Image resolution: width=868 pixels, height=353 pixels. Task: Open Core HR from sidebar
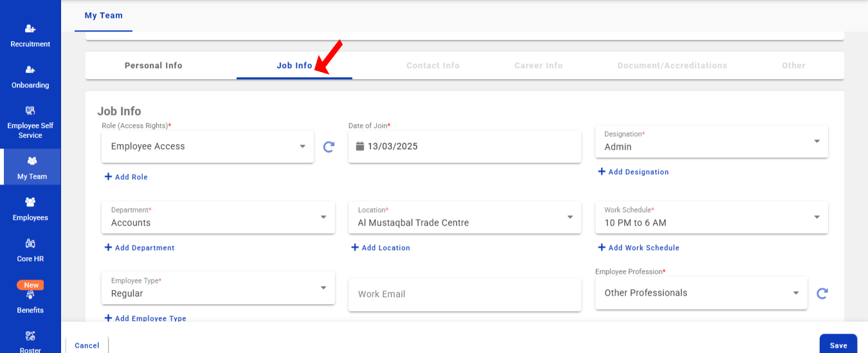[x=30, y=250]
